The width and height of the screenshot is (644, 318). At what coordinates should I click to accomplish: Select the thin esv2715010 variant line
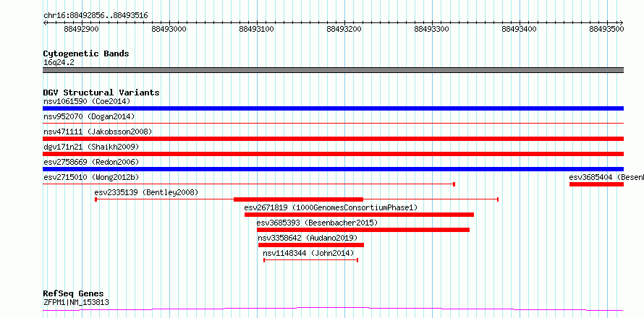249,184
